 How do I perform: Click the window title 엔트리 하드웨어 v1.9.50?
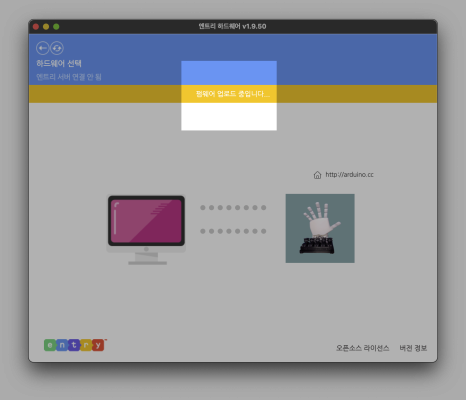coord(232,26)
